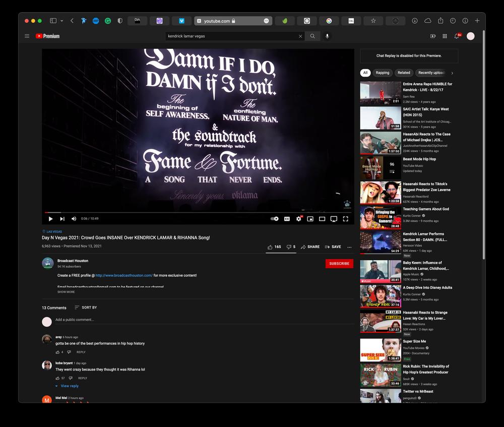Open Beast Mode Hip Hop playlist thumbnail
The image size is (504, 427).
pyautogui.click(x=380, y=168)
